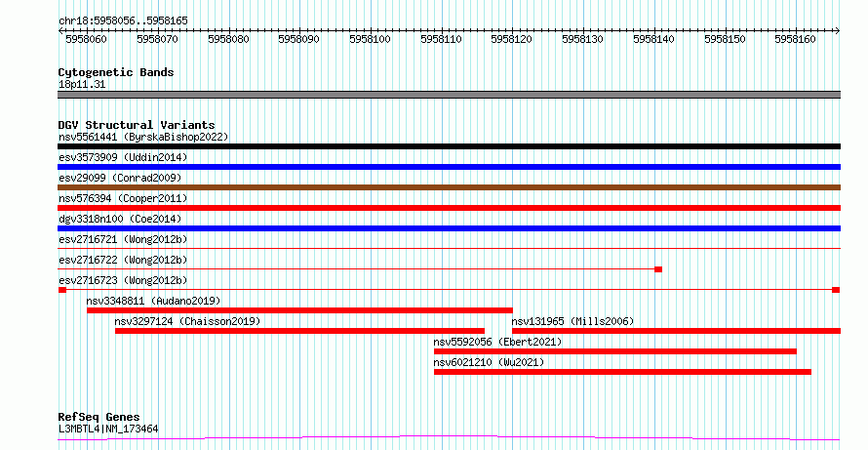This screenshot has width=868, height=450.
Task: Open nsv131965 (Mills2006) variant label
Action: point(572,321)
